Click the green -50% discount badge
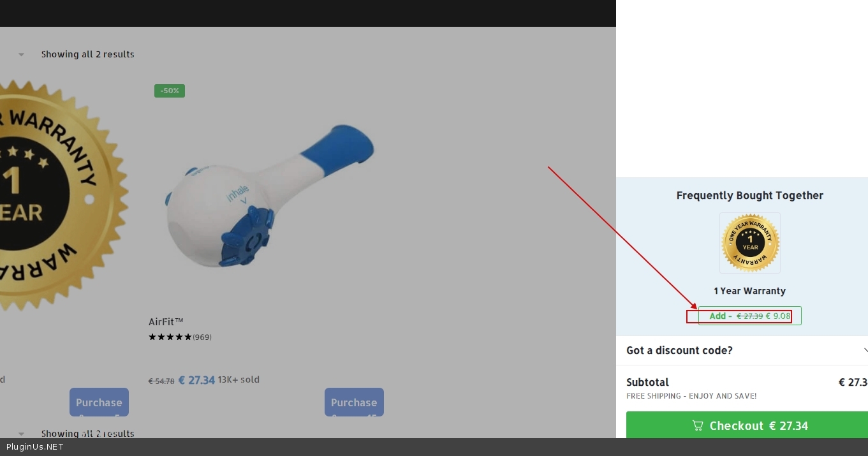The image size is (868, 456). [x=169, y=91]
